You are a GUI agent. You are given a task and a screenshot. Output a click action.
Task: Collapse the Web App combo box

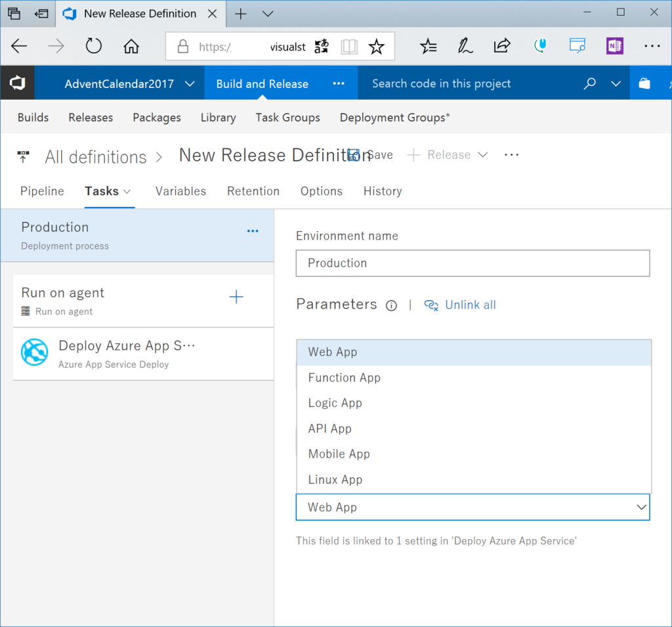pos(641,508)
